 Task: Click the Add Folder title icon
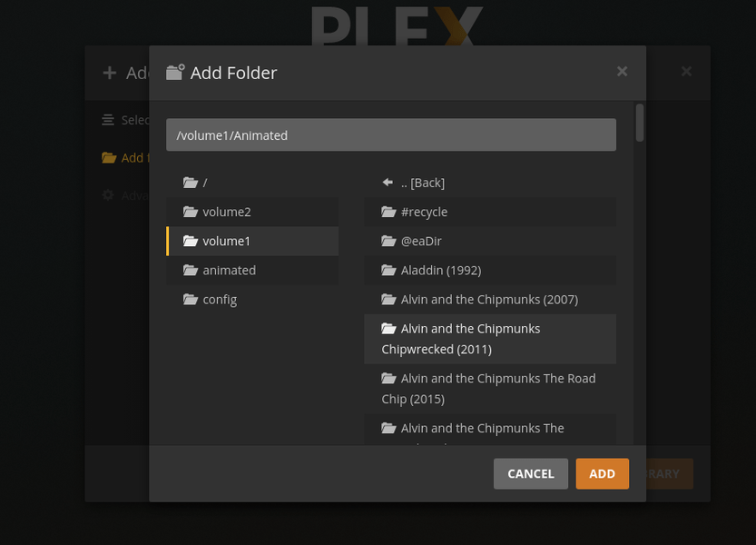(x=175, y=73)
